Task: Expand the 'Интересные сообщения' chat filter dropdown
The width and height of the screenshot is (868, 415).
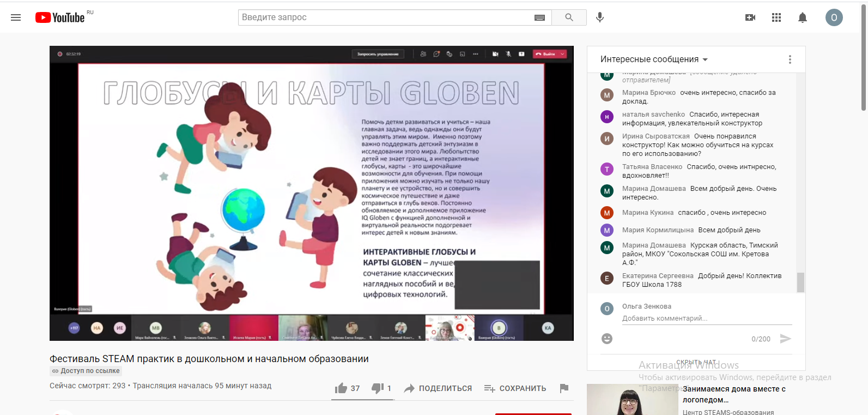Action: pos(654,59)
